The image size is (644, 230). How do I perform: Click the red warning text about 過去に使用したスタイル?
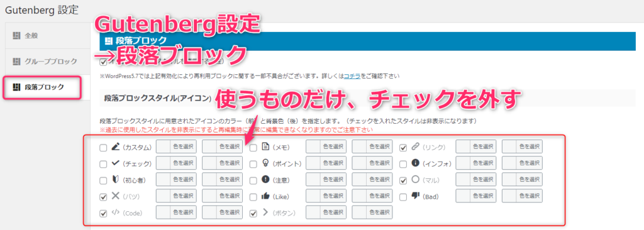pos(236,130)
